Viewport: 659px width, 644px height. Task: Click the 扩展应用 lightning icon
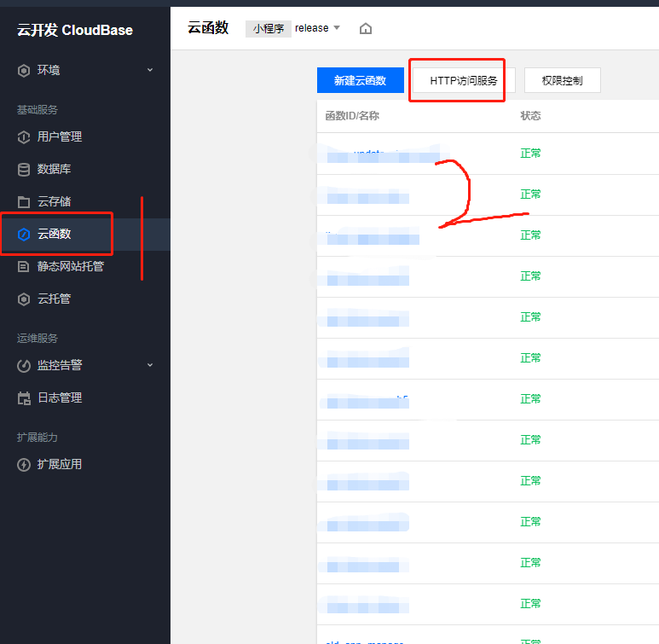[24, 465]
